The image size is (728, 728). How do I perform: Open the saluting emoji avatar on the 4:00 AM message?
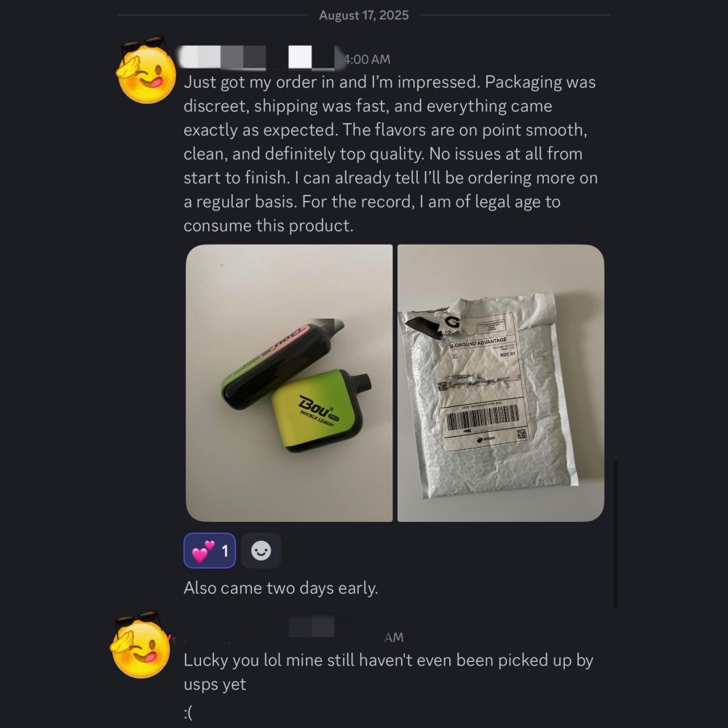point(146,71)
